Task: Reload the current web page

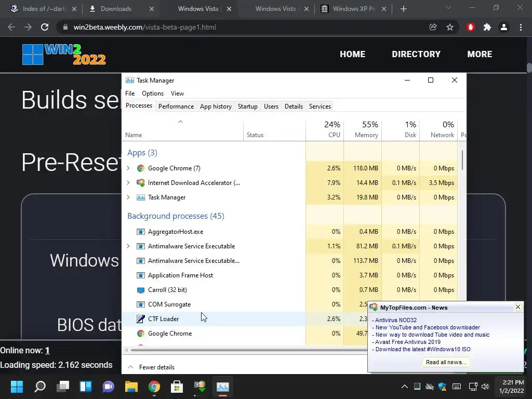Action: coord(45,27)
